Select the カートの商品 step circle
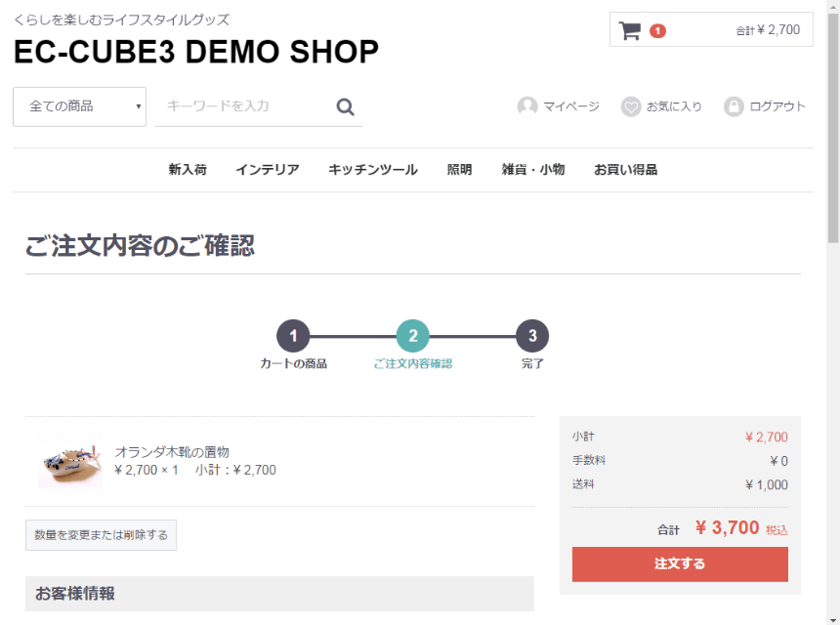 pyautogui.click(x=293, y=336)
